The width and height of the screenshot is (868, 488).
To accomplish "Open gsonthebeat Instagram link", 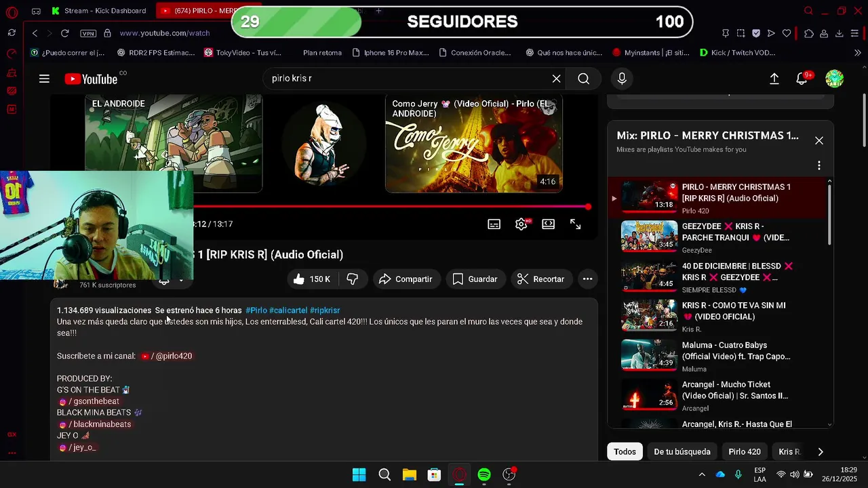I will coord(90,401).
